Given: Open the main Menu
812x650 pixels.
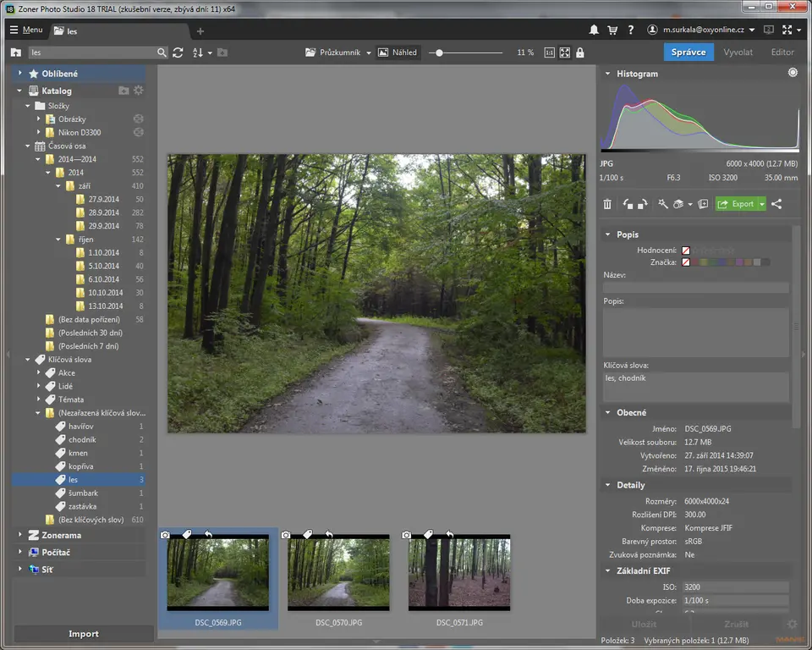Looking at the screenshot, I should (25, 30).
